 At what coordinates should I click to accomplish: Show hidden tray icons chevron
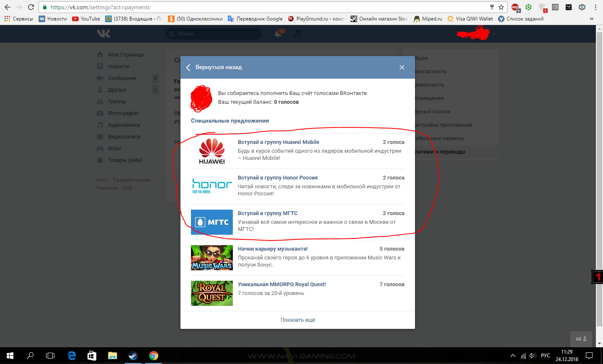[513, 356]
